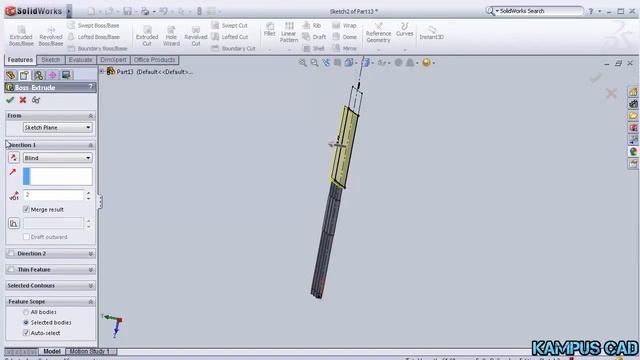Switch to the Office Products tab
640x360 pixels.
[x=154, y=60]
